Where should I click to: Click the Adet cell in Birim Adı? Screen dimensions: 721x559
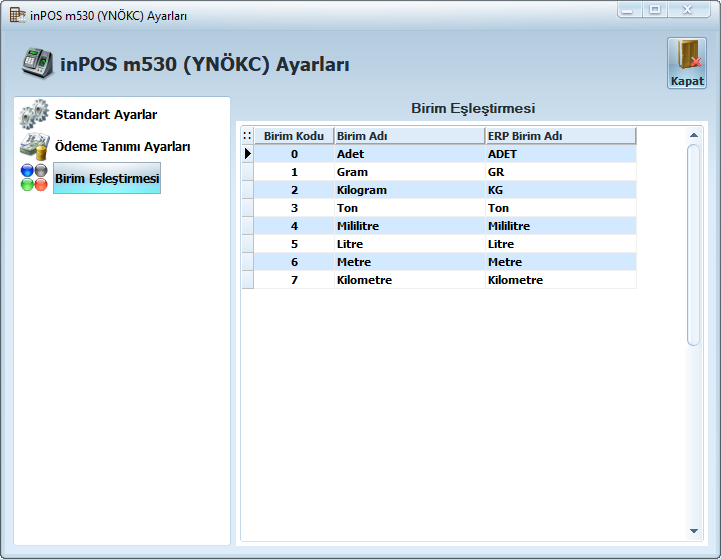409,154
